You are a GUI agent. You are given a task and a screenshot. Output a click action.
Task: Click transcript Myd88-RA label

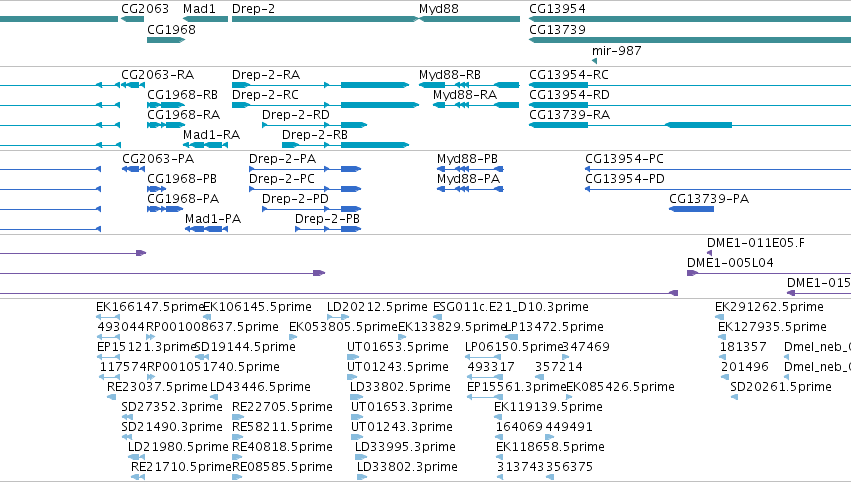tap(465, 95)
